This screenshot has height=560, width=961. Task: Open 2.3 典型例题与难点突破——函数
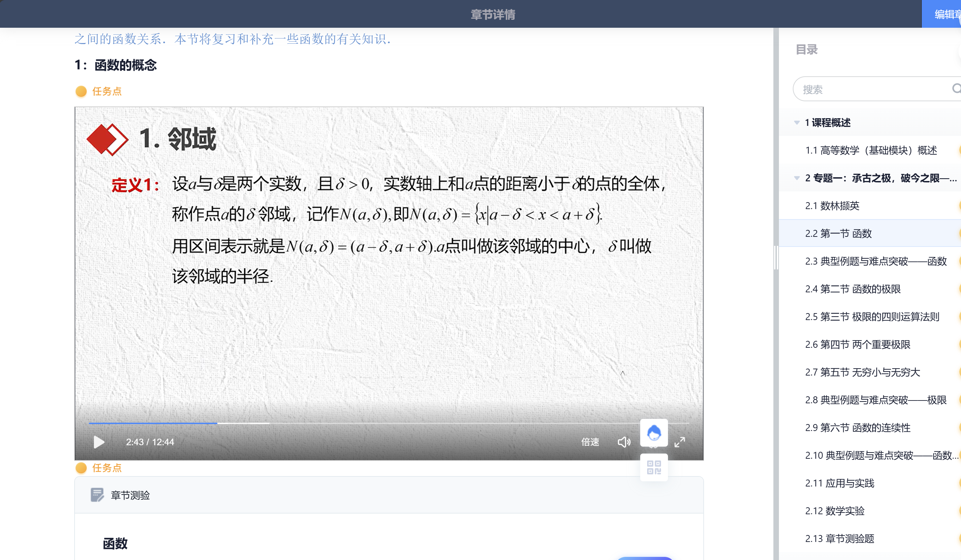pos(876,261)
